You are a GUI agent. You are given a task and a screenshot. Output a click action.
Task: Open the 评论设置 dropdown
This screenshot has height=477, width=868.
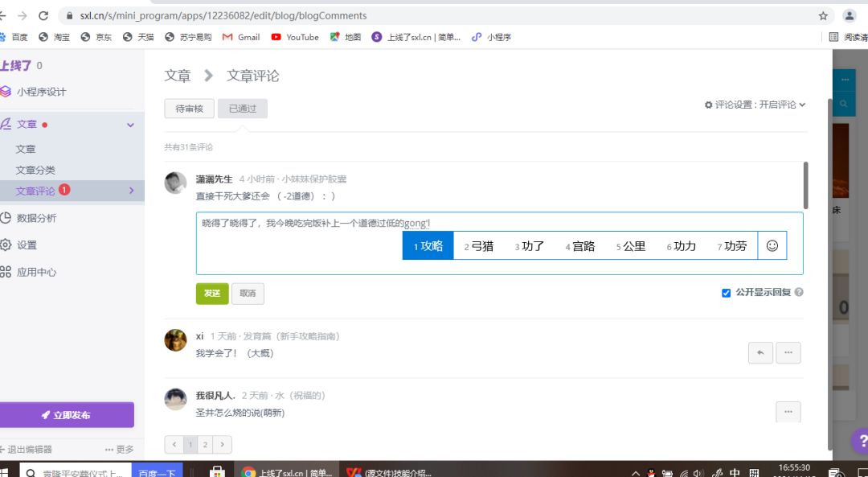tap(755, 105)
